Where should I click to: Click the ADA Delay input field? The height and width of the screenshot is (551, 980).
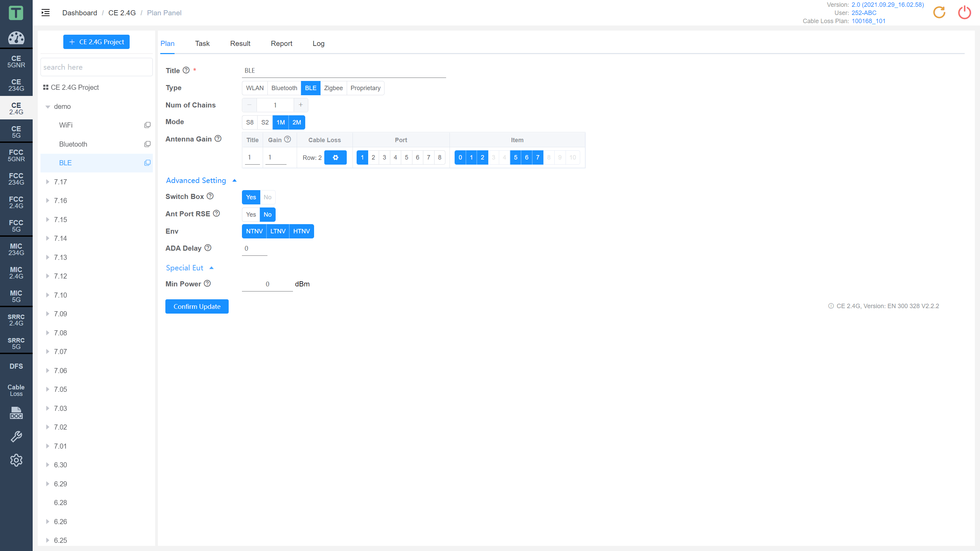[255, 249]
